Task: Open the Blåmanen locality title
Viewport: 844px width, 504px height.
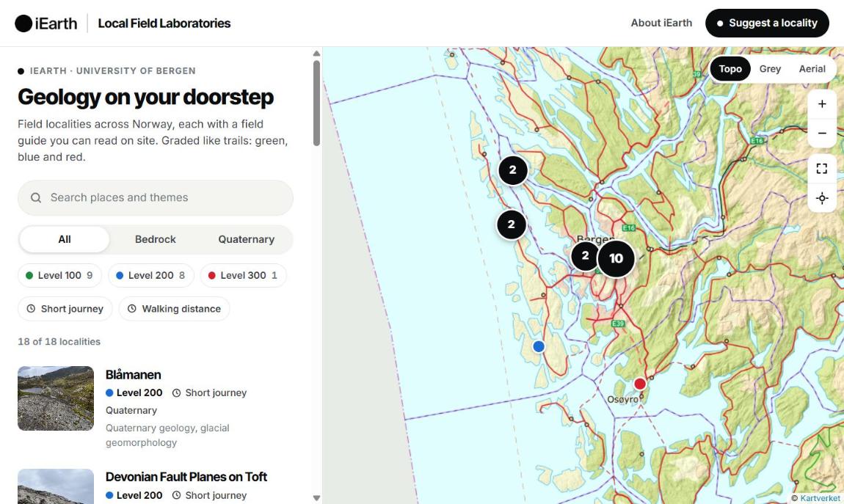Action: pos(133,374)
